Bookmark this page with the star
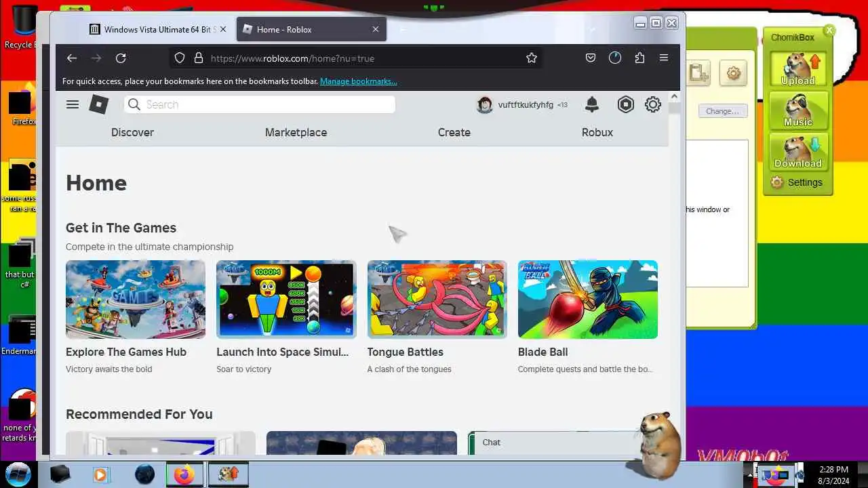 pos(532,58)
